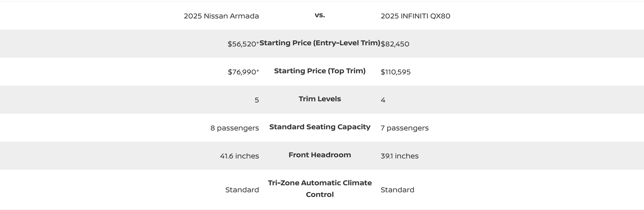Viewport: 644px width, 210px height.
Task: Click the Starting Price (Top Trim) label
Action: (x=319, y=71)
